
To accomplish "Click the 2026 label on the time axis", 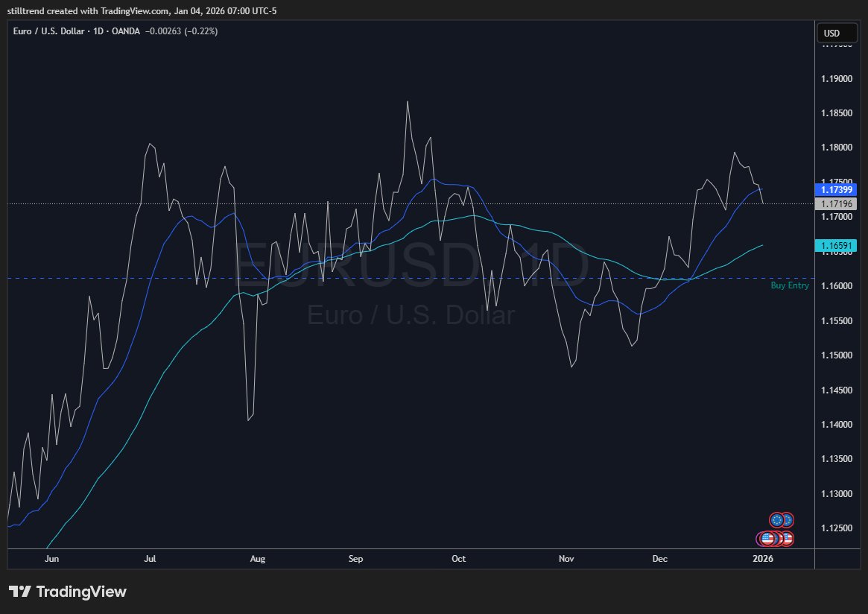I will point(764,558).
